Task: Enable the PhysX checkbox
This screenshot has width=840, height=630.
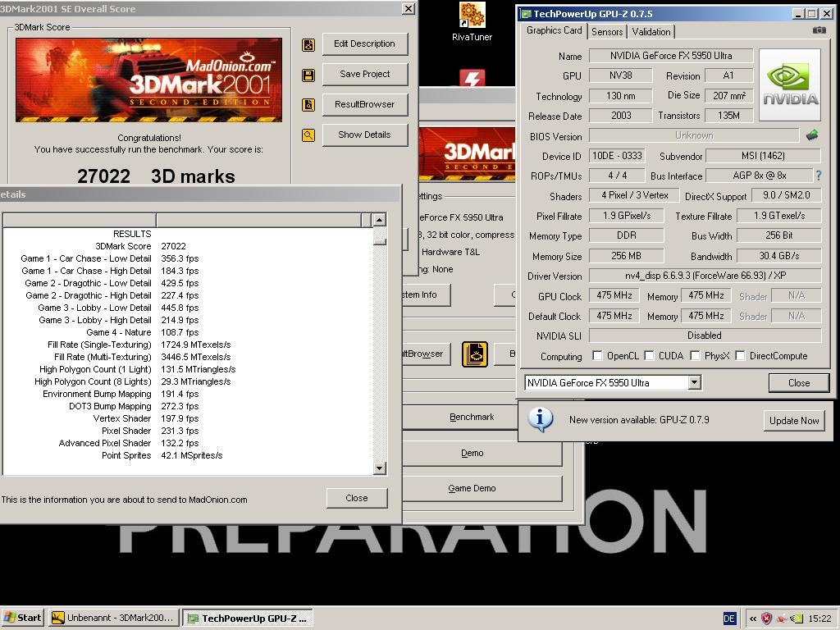Action: click(695, 356)
